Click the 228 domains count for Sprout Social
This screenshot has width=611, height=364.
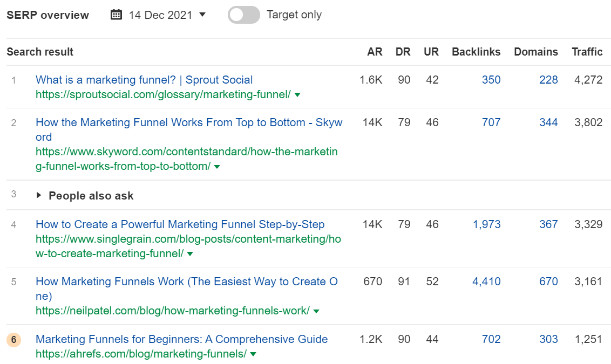548,80
